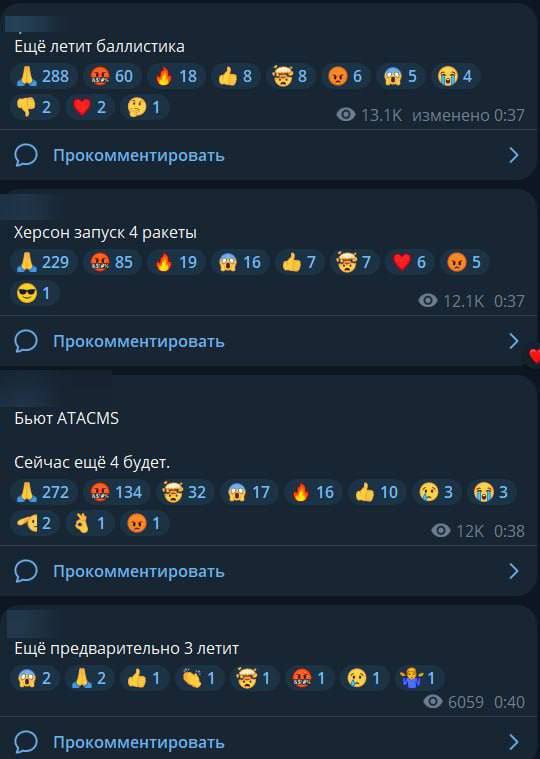Select the OK hand reaction with 1

[90, 523]
